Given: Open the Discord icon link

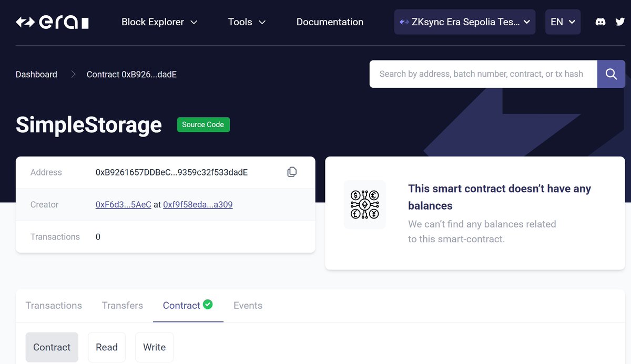Looking at the screenshot, I should click(600, 22).
